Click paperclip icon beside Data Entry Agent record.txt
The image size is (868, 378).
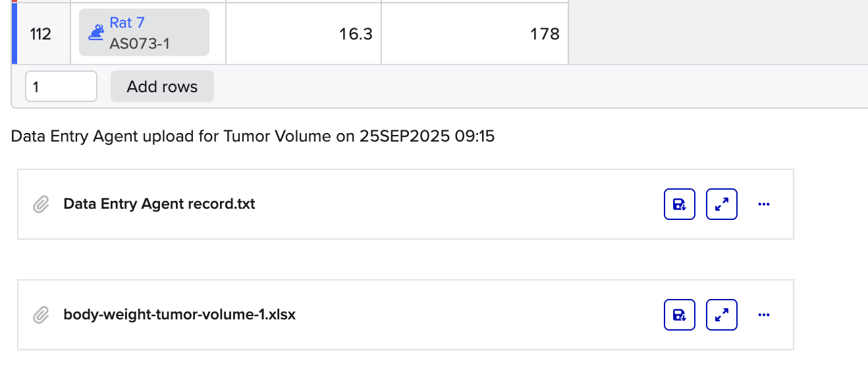coord(41,205)
